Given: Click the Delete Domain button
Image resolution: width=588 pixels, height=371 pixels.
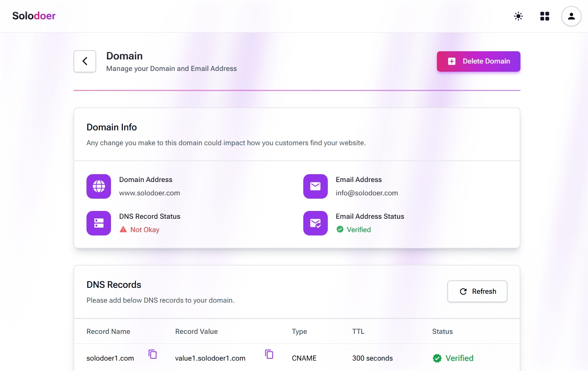Looking at the screenshot, I should click(478, 61).
